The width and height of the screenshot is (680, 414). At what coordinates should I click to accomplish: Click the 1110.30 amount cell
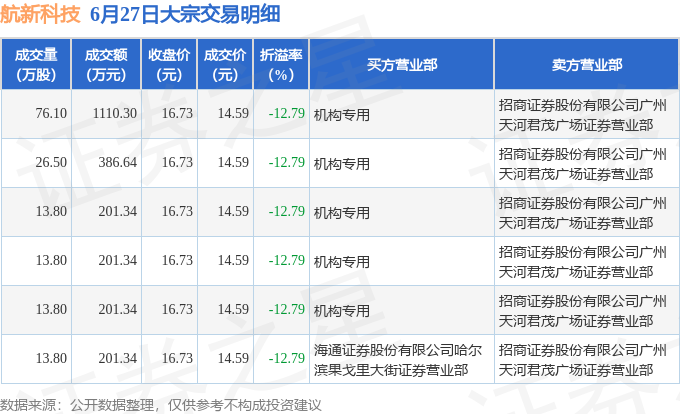(x=114, y=114)
